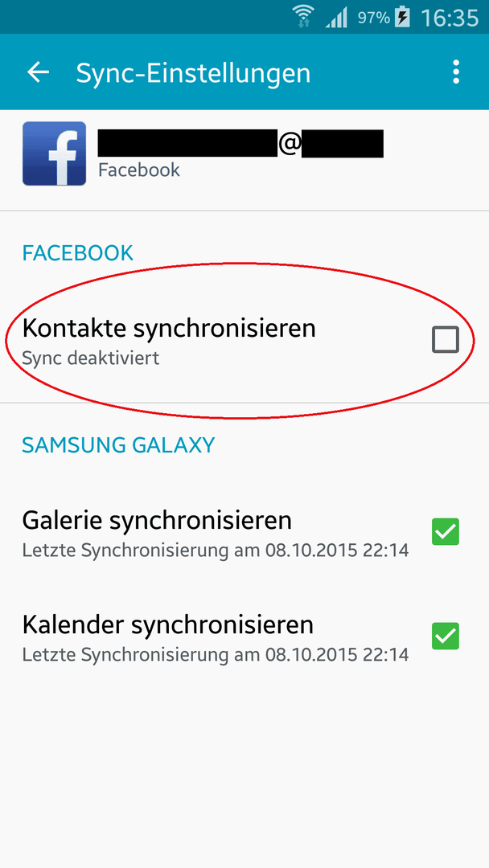The width and height of the screenshot is (489, 868).
Task: Tap the back arrow icon
Action: [39, 72]
